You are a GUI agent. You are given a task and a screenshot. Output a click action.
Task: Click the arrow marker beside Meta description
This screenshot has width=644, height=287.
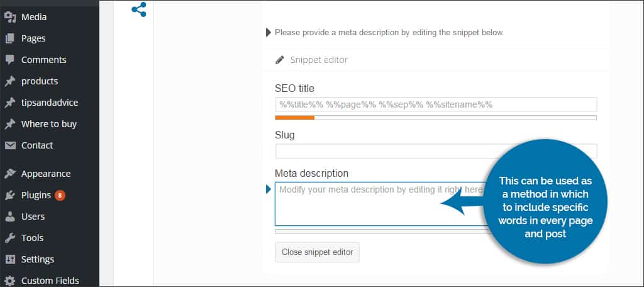pyautogui.click(x=269, y=189)
